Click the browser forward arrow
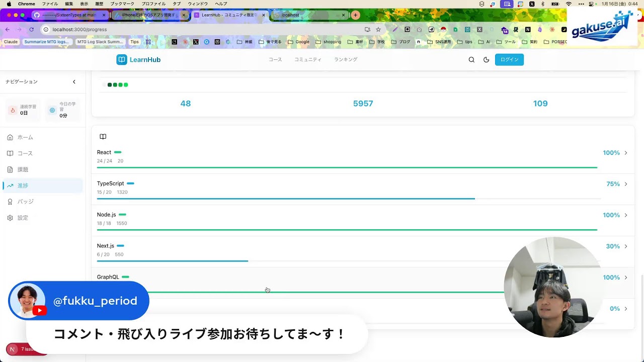The image size is (644, 362). [x=20, y=30]
